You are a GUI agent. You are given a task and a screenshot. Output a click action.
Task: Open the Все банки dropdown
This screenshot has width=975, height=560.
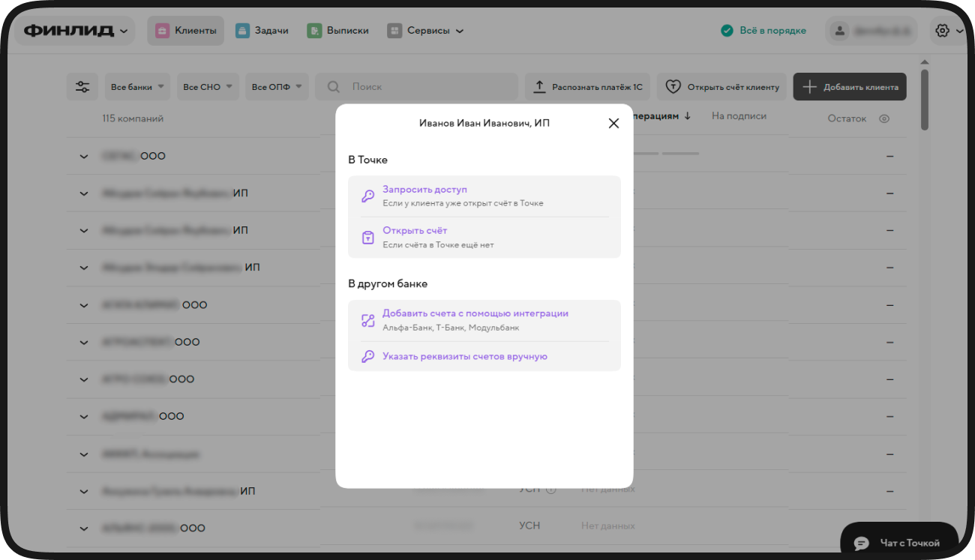click(137, 87)
